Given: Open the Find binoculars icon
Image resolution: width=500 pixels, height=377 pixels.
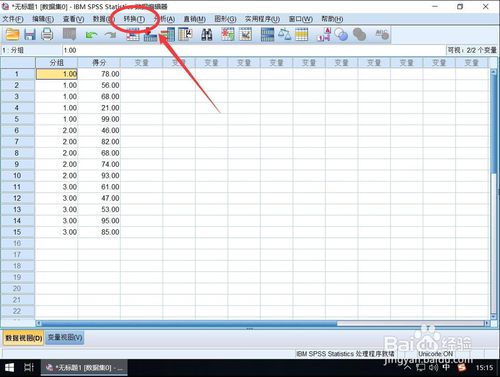Looking at the screenshot, I should click(x=207, y=35).
